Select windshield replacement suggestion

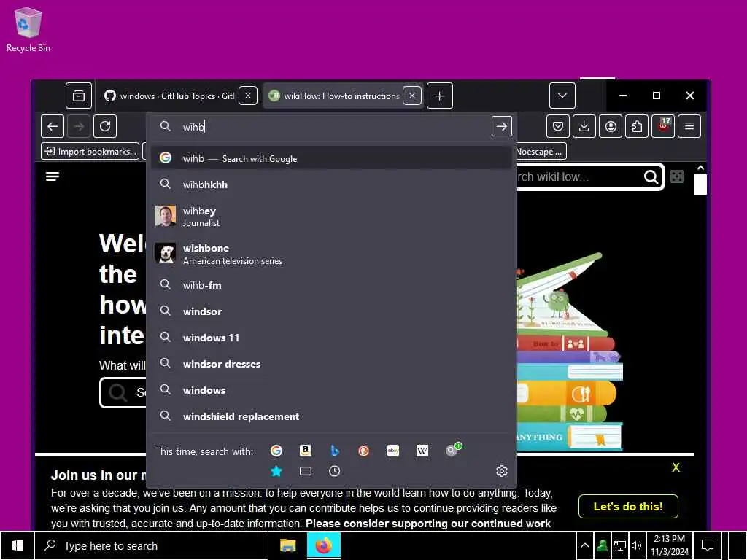pos(332,416)
